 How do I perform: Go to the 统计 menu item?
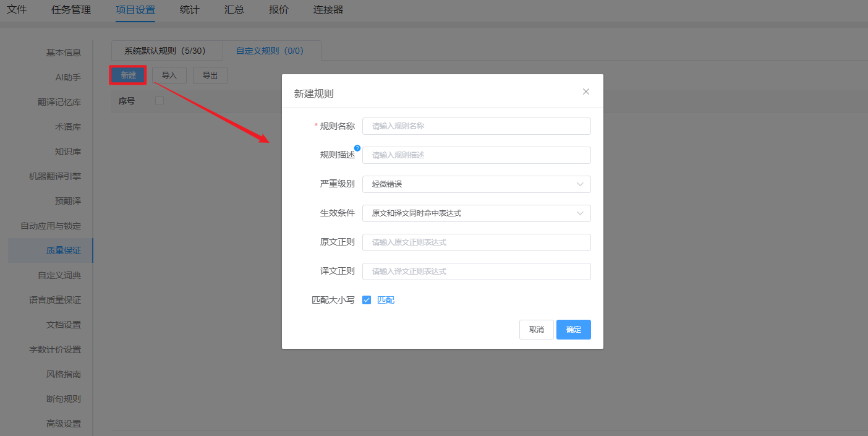tap(189, 10)
